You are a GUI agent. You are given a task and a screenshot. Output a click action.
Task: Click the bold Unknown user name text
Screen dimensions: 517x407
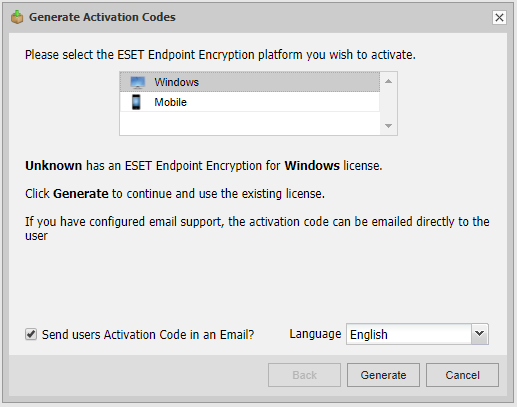(54, 166)
